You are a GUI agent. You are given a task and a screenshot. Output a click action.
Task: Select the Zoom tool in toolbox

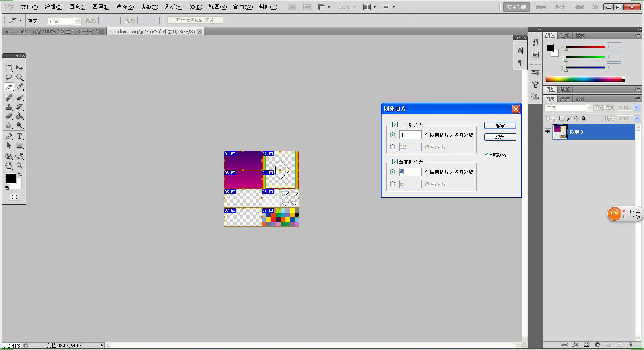pos(19,166)
